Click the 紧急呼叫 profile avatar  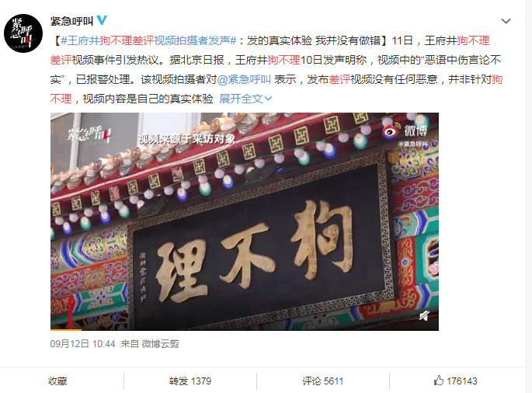coord(23,33)
